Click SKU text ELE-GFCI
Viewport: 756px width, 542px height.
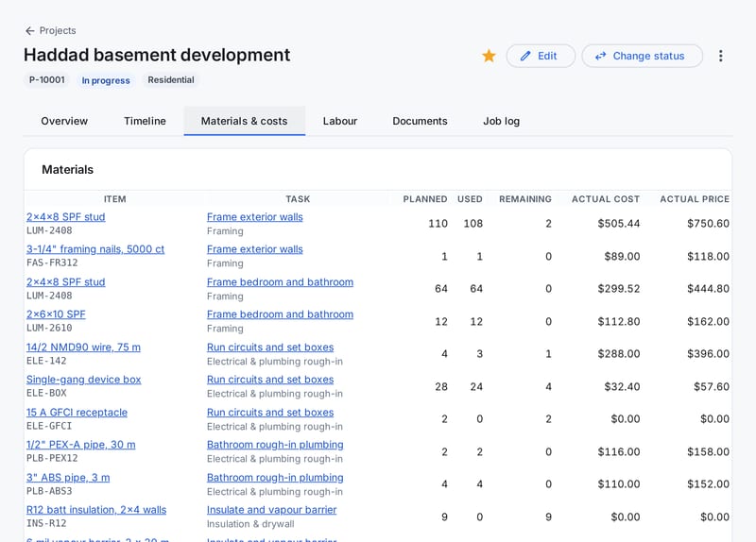[x=49, y=426]
